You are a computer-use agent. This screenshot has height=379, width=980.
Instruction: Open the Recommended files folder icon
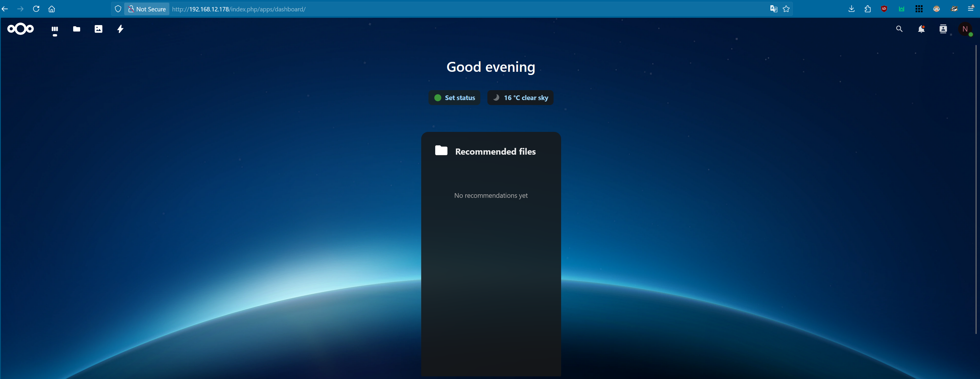(441, 151)
